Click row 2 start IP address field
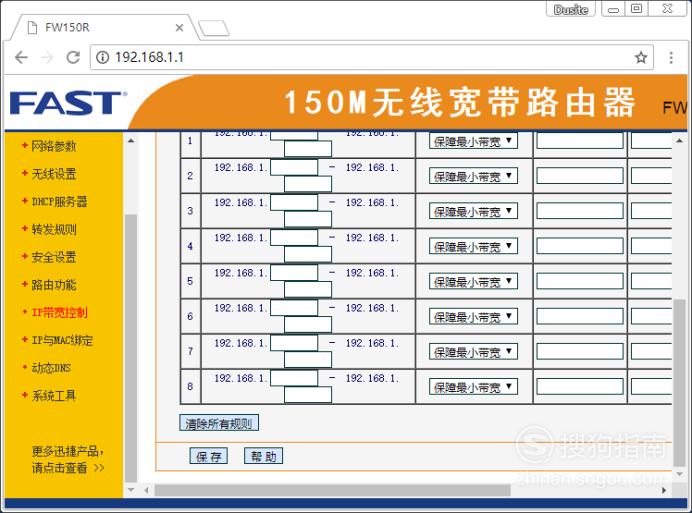The image size is (692, 513). point(294,168)
